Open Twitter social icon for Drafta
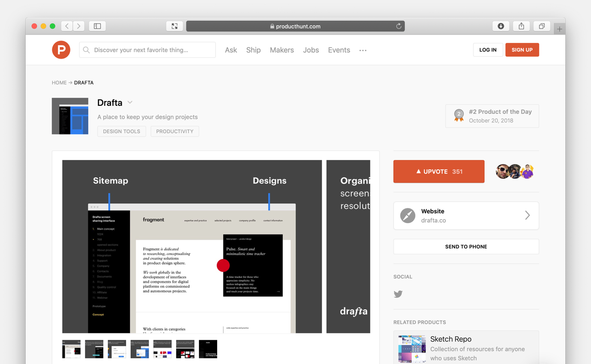The width and height of the screenshot is (591, 364). click(398, 294)
